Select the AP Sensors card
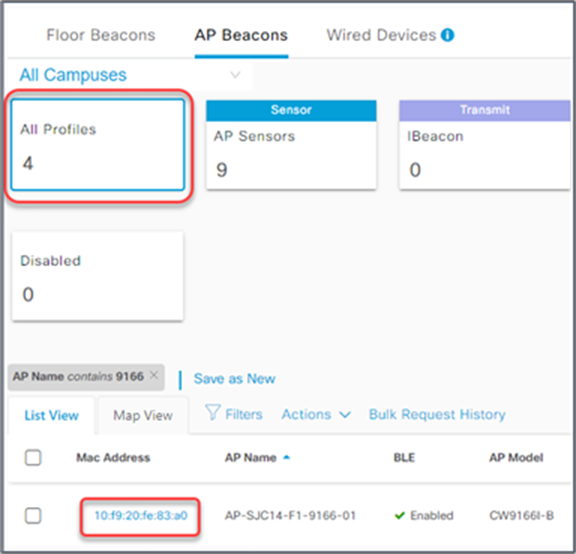Viewport: 576px width, 554px height. tap(291, 145)
